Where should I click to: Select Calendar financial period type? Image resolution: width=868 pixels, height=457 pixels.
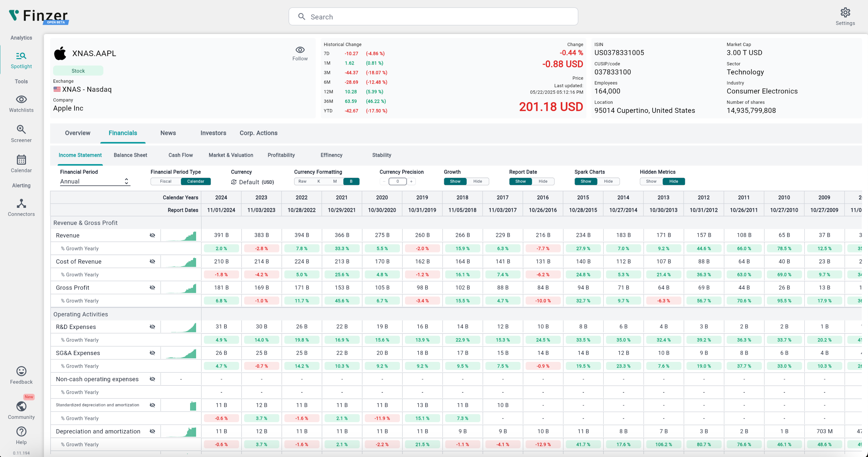(196, 181)
